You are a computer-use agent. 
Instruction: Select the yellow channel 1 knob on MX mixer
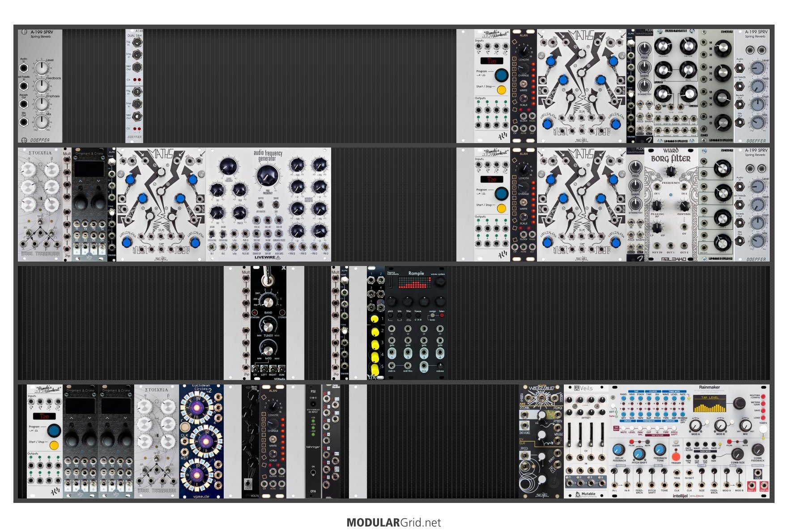[x=375, y=319]
